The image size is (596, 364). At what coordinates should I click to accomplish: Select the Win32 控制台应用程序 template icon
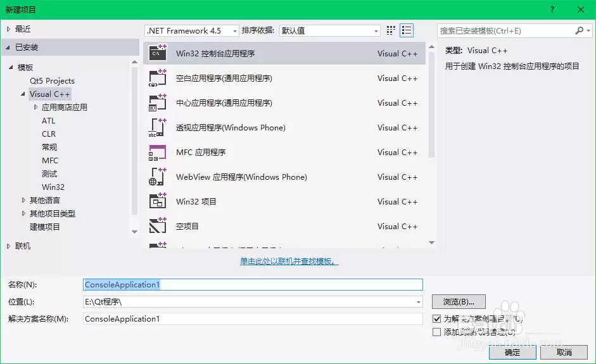[157, 54]
